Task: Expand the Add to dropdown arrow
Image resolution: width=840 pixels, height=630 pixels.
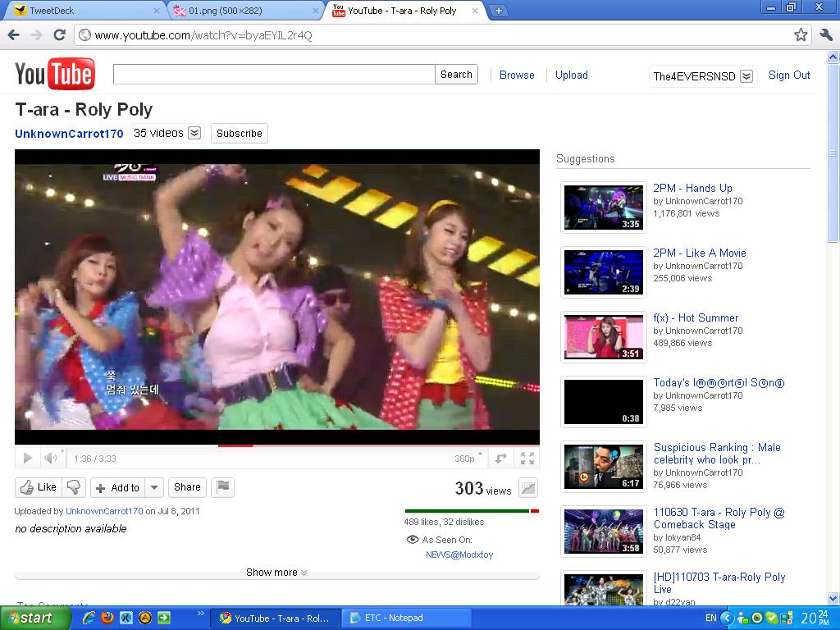Action: tap(154, 487)
